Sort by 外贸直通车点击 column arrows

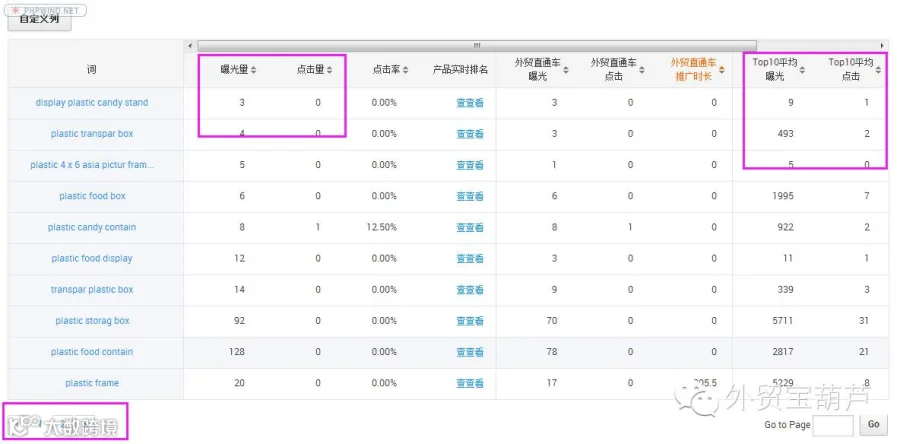[x=642, y=70]
